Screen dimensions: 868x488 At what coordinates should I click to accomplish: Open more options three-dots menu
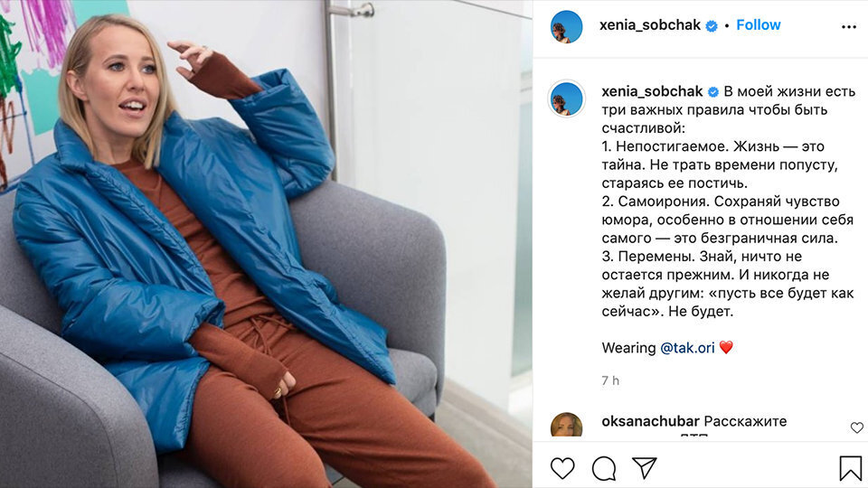click(x=849, y=26)
